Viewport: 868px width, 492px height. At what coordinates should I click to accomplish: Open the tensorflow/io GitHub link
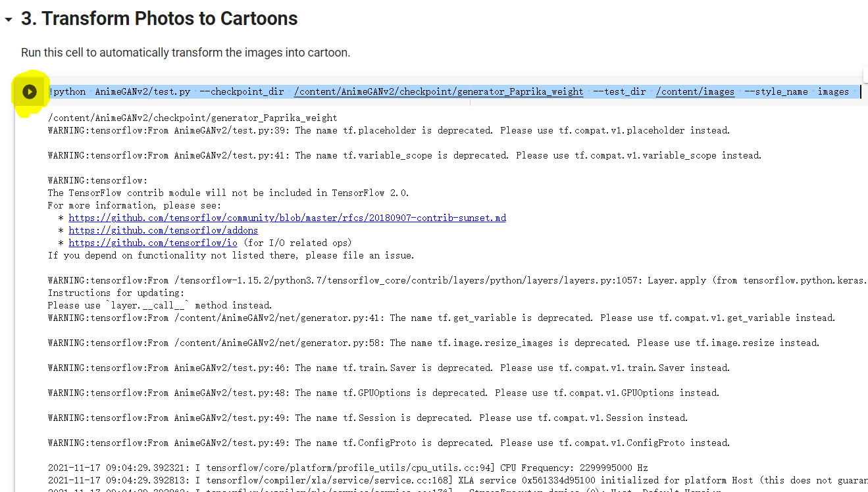click(153, 243)
